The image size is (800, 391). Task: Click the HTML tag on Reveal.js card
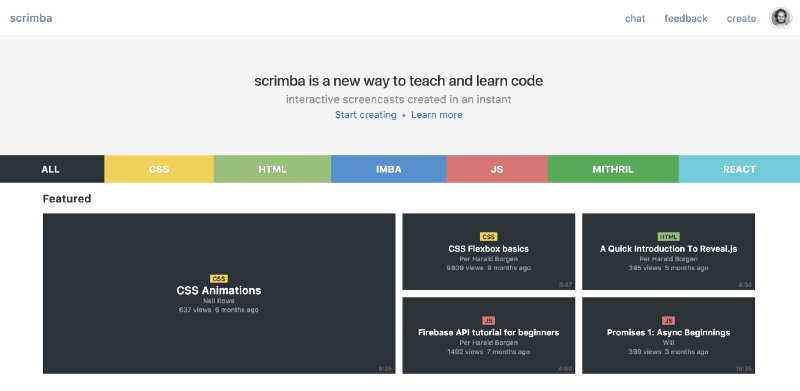coord(668,237)
